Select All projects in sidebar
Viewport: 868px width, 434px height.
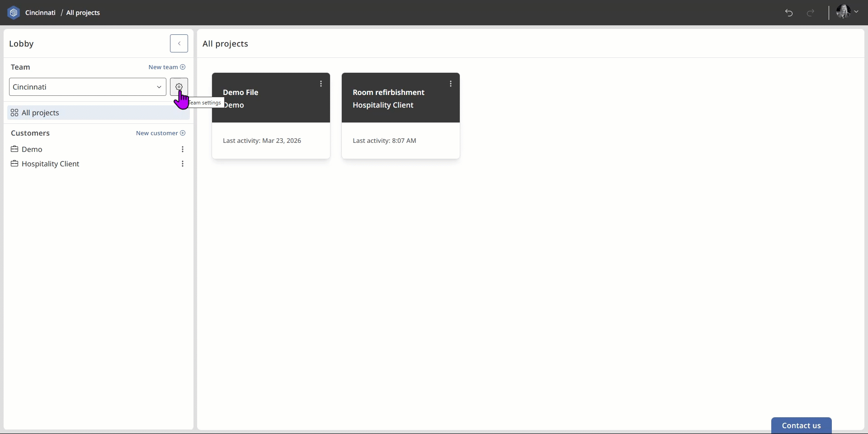pyautogui.click(x=99, y=113)
